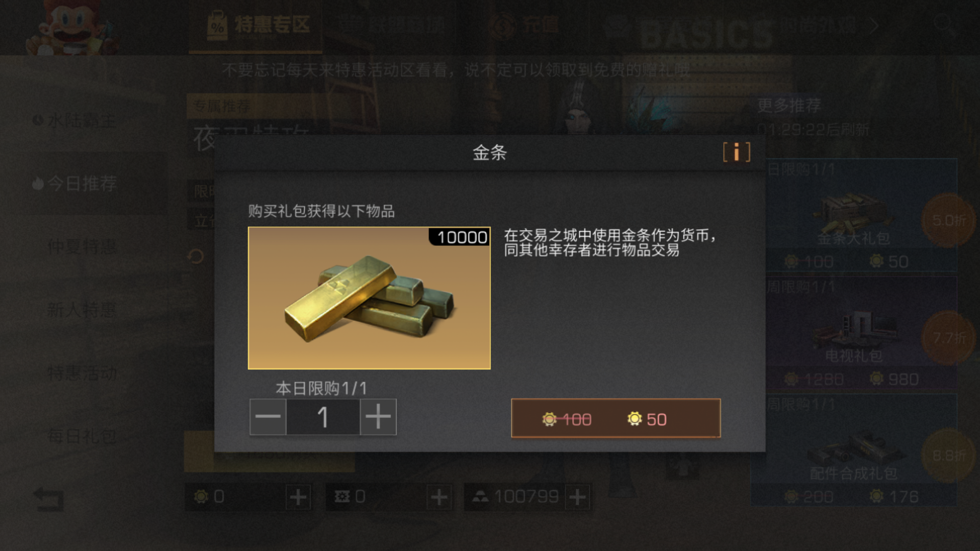Select the gold bars item thumbnail
980x551 pixels.
coord(369,298)
